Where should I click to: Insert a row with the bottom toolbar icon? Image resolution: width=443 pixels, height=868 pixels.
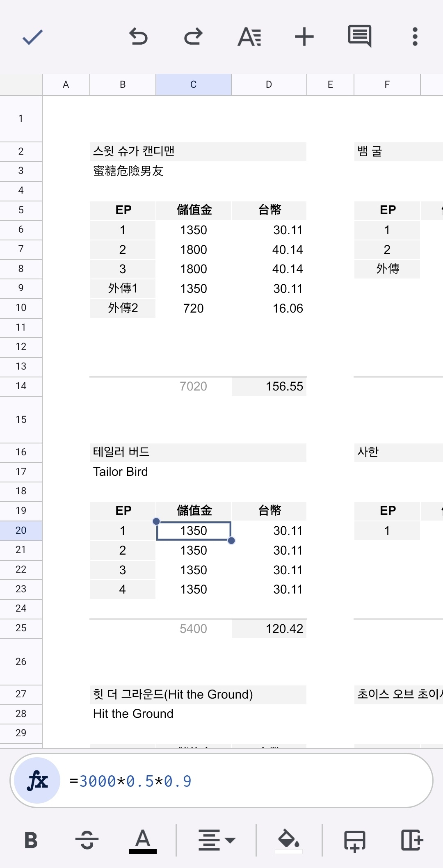(355, 841)
